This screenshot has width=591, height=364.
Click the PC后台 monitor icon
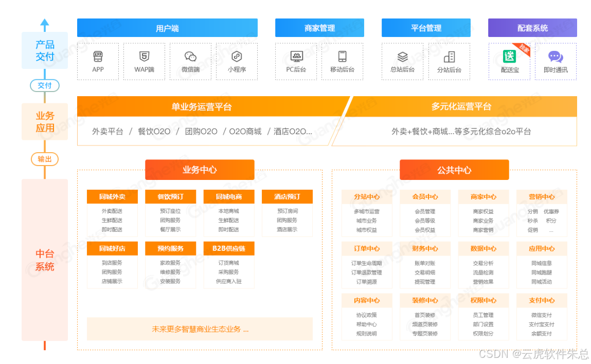pos(296,56)
